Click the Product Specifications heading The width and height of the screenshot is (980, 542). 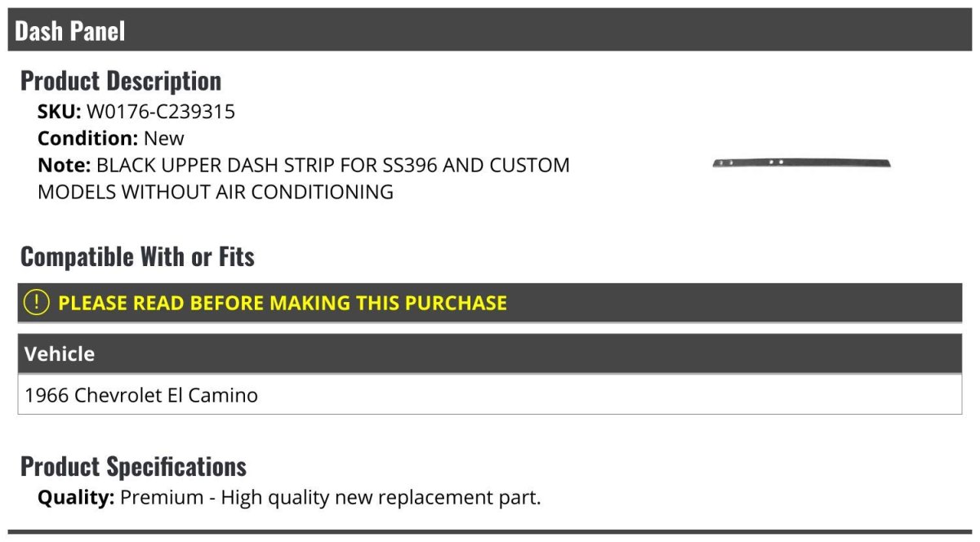click(x=133, y=467)
